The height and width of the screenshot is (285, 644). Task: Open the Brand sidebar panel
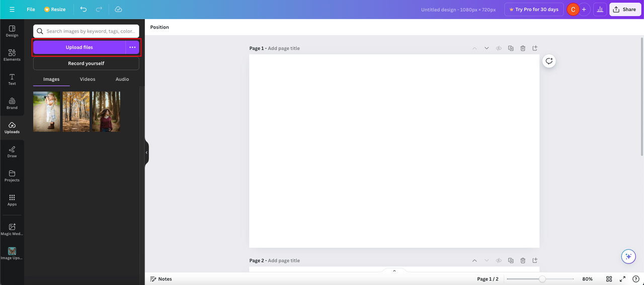(12, 104)
